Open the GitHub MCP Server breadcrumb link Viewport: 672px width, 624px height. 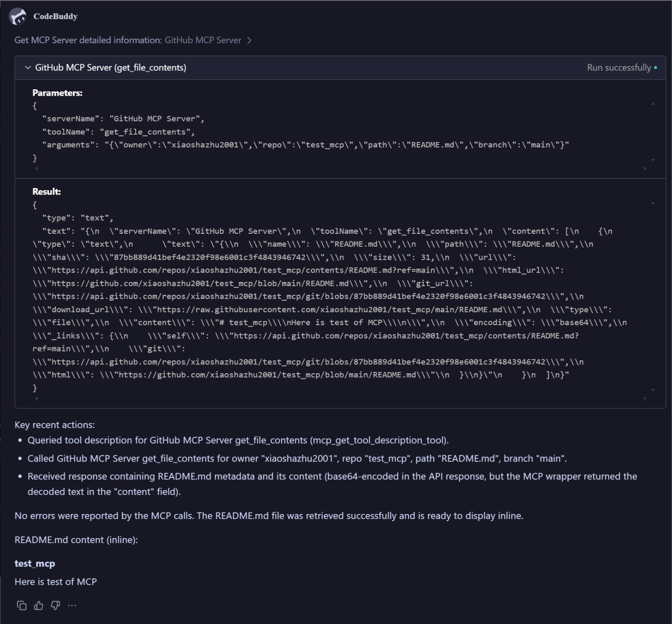click(x=202, y=40)
